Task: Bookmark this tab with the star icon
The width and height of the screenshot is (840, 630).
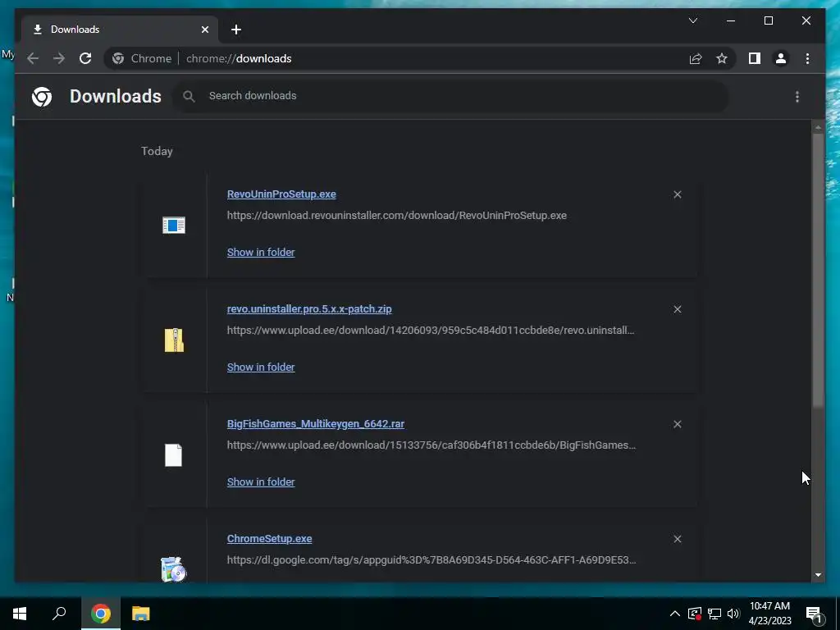Action: [x=722, y=58]
